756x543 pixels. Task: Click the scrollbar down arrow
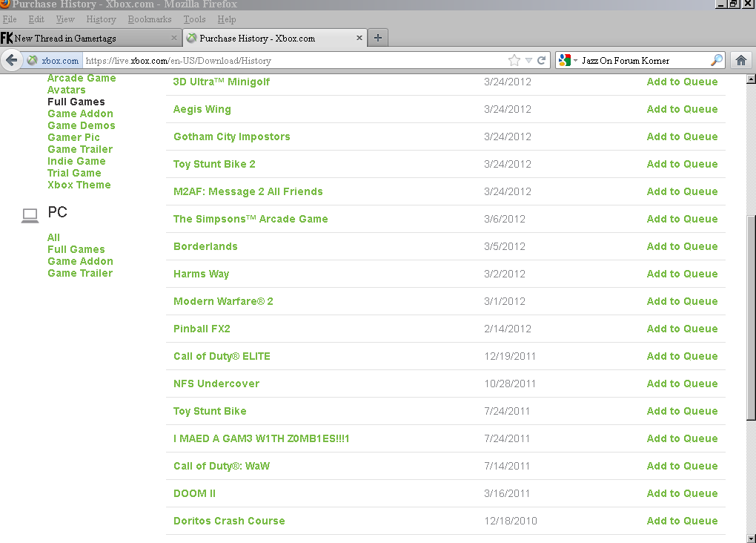click(x=751, y=538)
